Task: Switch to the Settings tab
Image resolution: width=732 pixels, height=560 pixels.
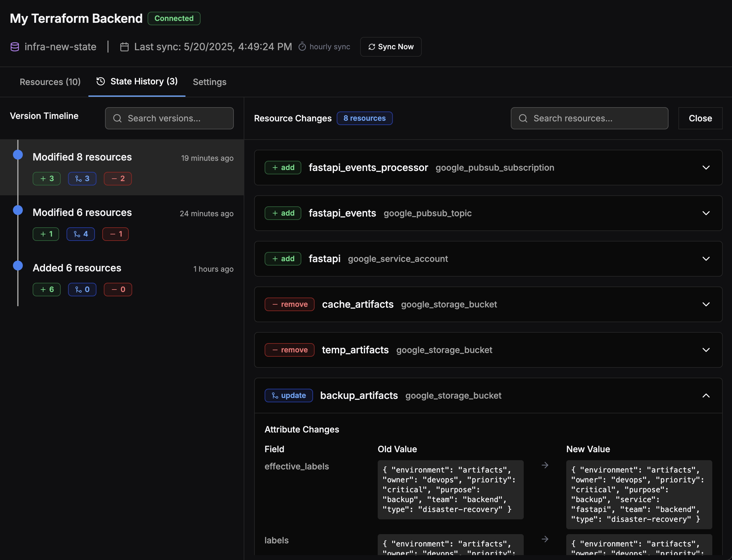Action: 210,82
